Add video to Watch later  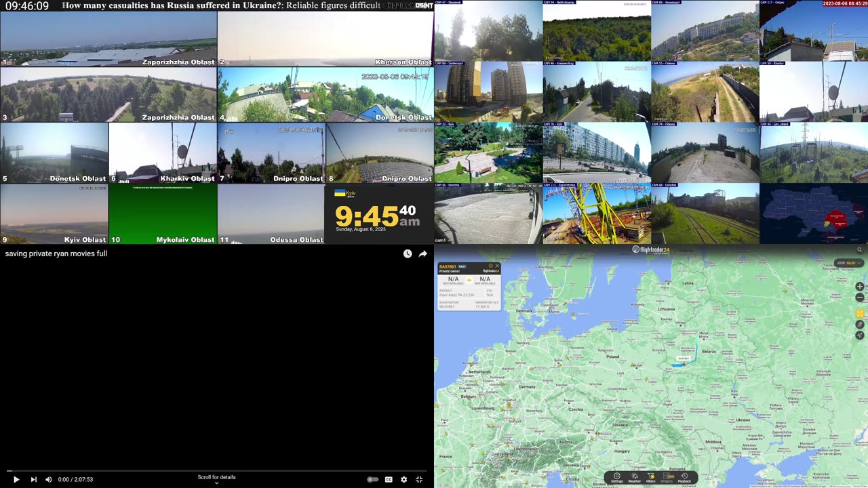[x=408, y=253]
